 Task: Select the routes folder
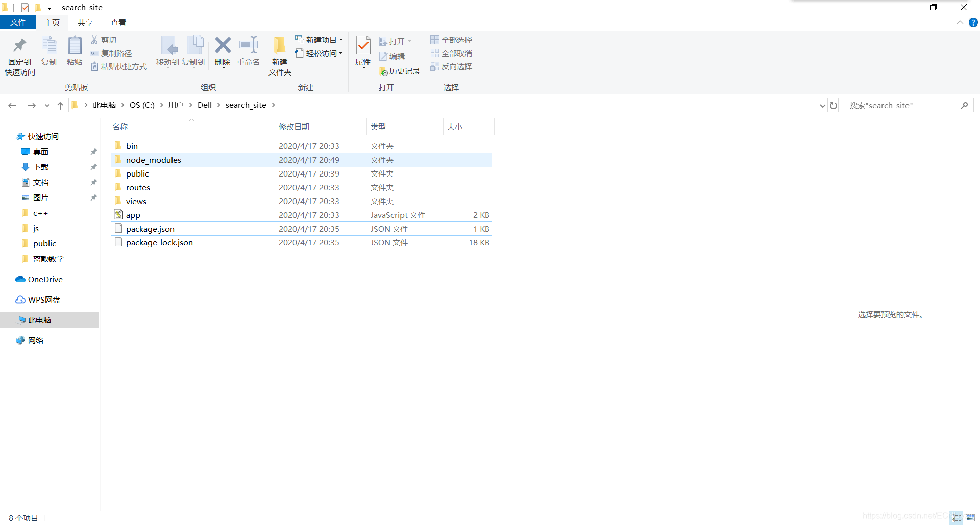[x=301, y=187]
